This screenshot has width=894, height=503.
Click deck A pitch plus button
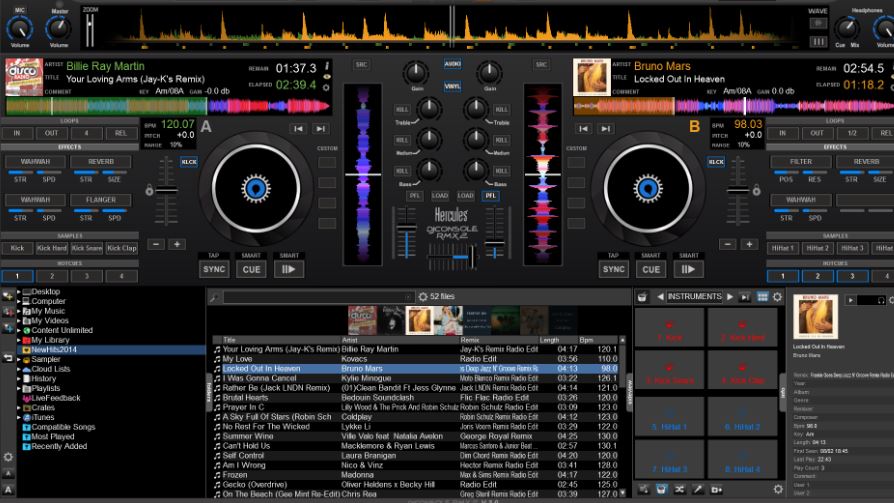point(177,244)
